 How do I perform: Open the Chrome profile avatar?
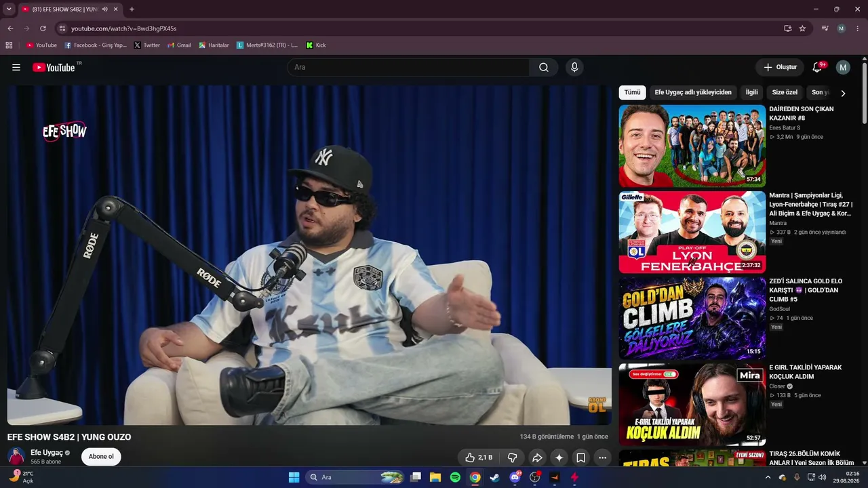pyautogui.click(x=842, y=28)
